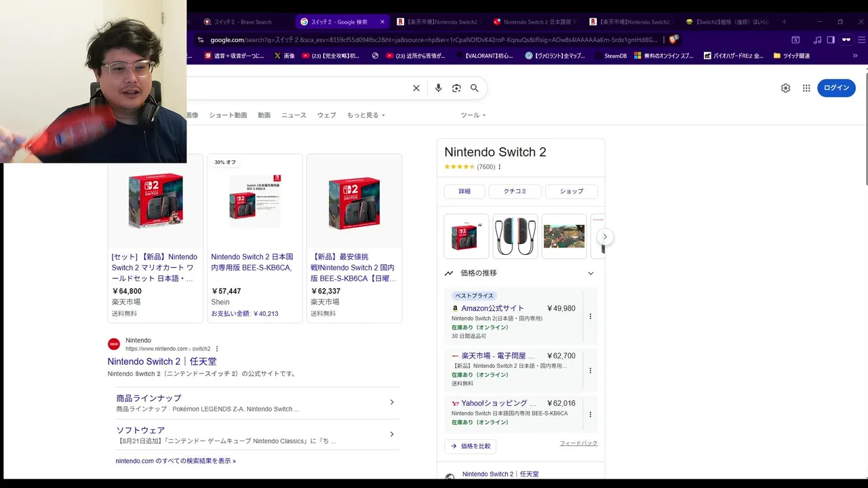The width and height of the screenshot is (868, 488).
Task: Click the ログイン button
Action: click(x=836, y=88)
